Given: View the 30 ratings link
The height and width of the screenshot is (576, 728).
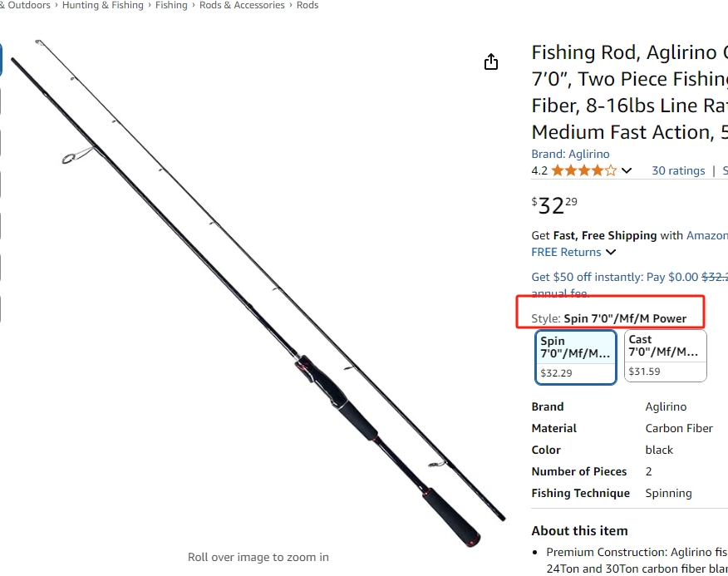Looking at the screenshot, I should coord(677,170).
